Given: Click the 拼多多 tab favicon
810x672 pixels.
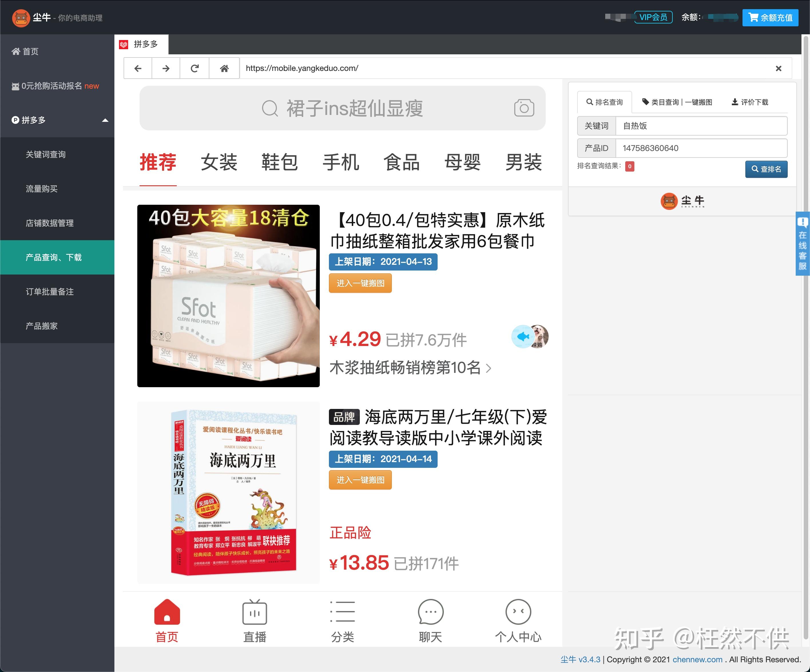Looking at the screenshot, I should 124,44.
